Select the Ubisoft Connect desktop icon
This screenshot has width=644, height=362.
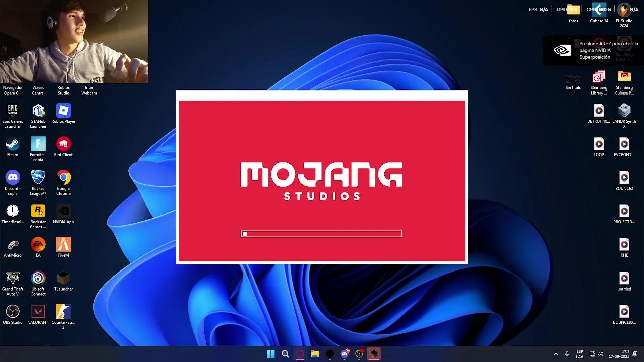click(38, 284)
